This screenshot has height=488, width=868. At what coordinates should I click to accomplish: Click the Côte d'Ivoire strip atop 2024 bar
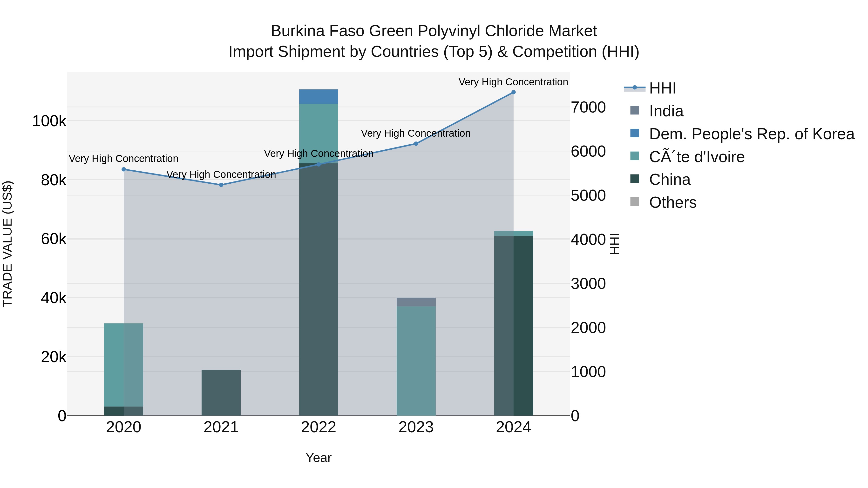pos(514,233)
